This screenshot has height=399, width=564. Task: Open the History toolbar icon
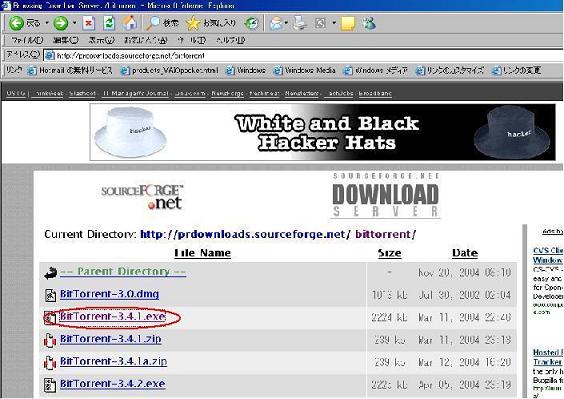(x=251, y=23)
